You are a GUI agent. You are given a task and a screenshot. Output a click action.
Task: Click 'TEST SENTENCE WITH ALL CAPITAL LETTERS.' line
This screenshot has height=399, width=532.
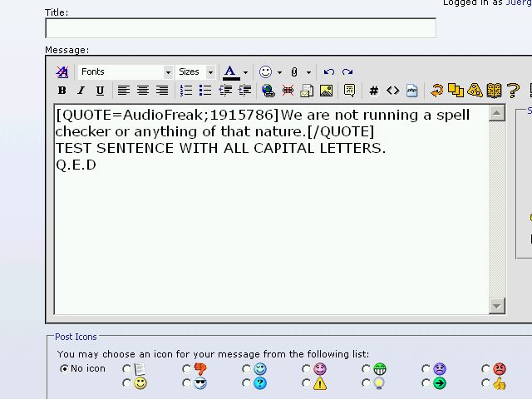point(220,148)
